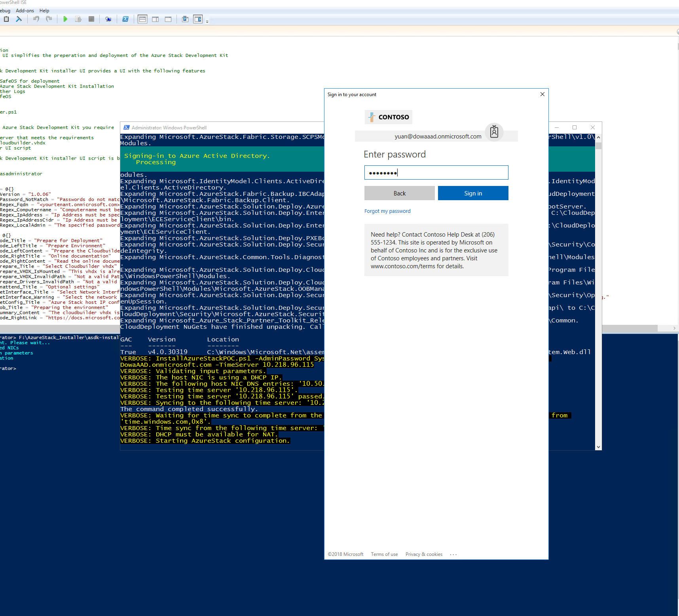Stop operation with the square stop icon

coord(91,19)
